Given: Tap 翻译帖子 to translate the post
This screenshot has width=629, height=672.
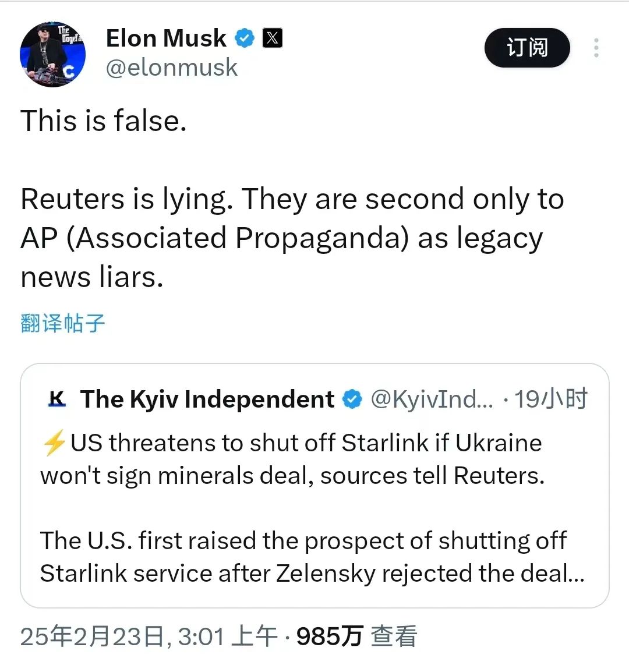Looking at the screenshot, I should click(62, 323).
